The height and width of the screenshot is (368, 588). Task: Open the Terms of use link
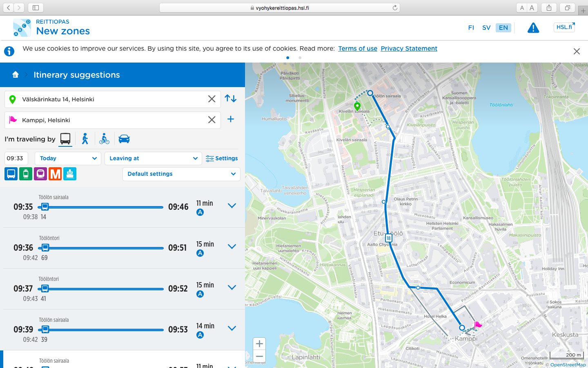357,48
